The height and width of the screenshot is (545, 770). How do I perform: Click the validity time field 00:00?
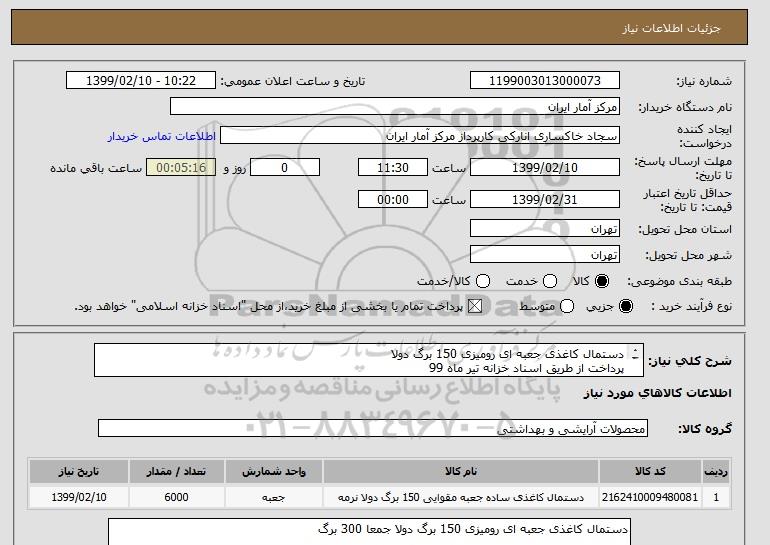[x=393, y=199]
